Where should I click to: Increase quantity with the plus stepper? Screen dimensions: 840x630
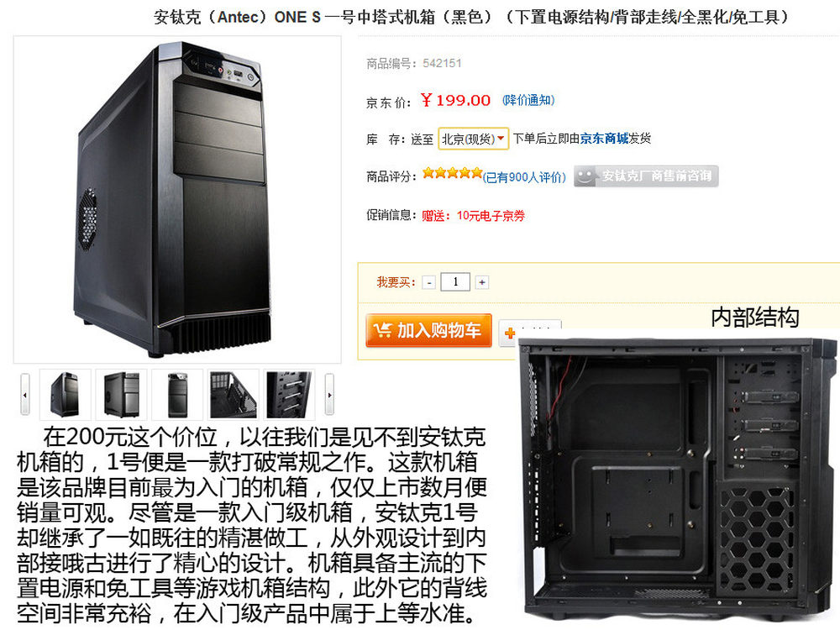coord(482,282)
